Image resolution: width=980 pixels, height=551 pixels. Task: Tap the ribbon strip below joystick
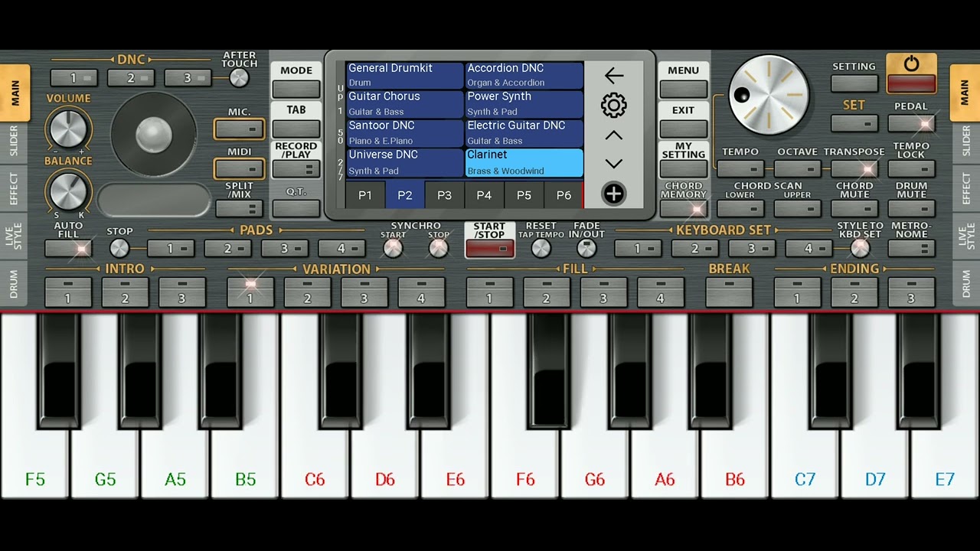(154, 200)
